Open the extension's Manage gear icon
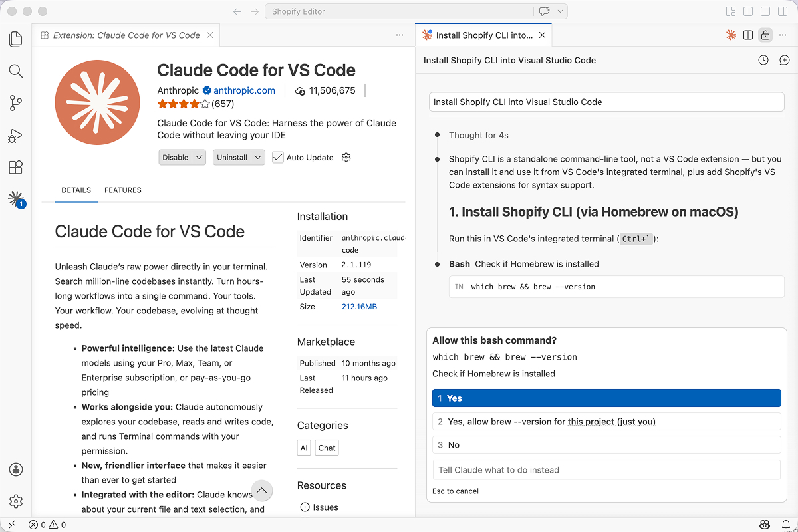 coord(346,157)
